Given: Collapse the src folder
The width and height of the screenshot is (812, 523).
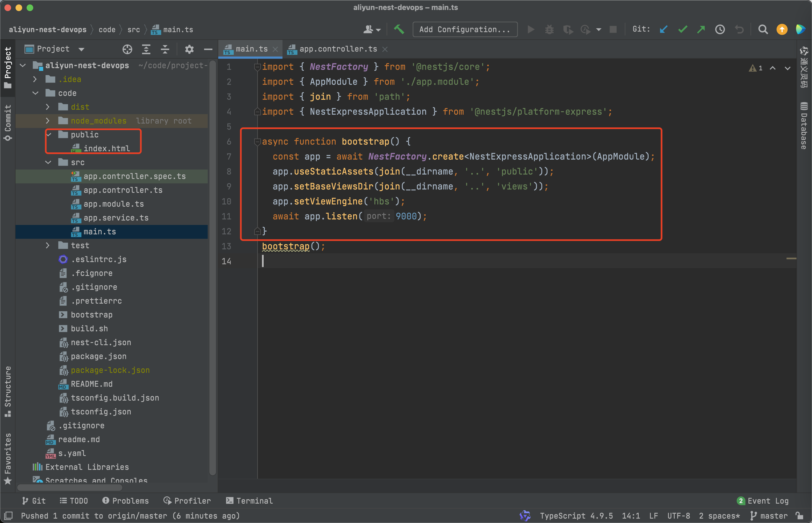Looking at the screenshot, I should click(x=48, y=162).
